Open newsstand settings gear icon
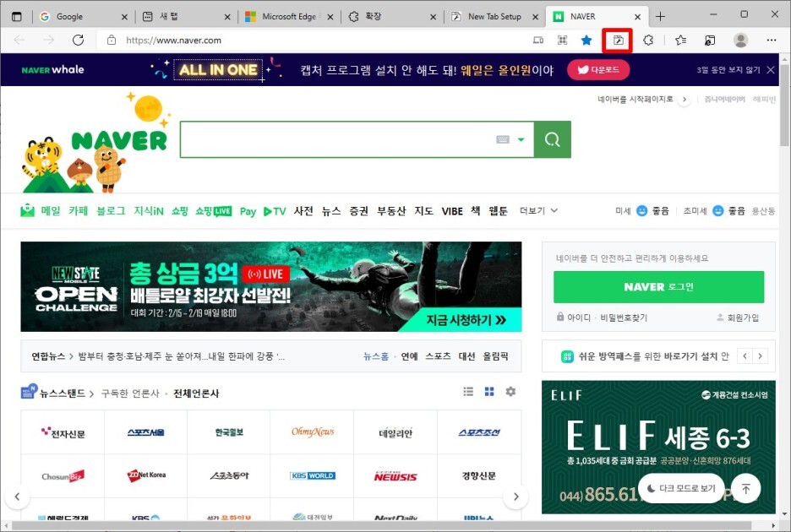Viewport: 791px width, 532px height. point(510,392)
